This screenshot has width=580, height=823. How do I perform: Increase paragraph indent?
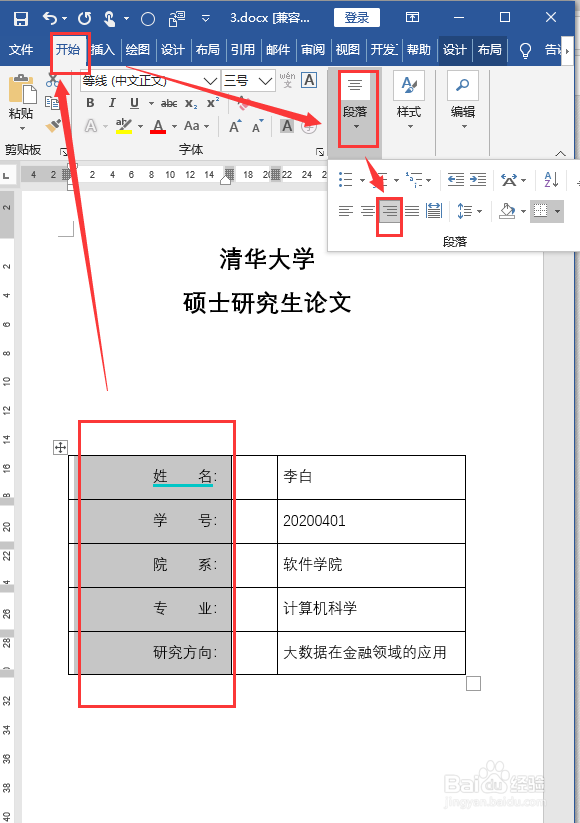click(478, 180)
